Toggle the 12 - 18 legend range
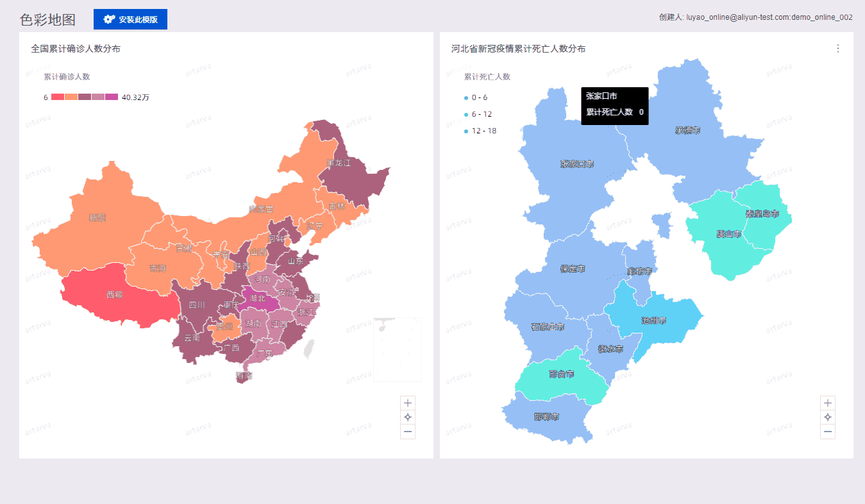Viewport: 865px width, 504px height. point(480,131)
